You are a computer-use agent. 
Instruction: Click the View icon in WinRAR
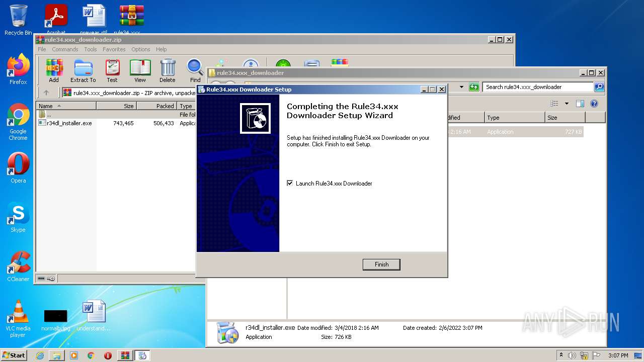click(140, 71)
